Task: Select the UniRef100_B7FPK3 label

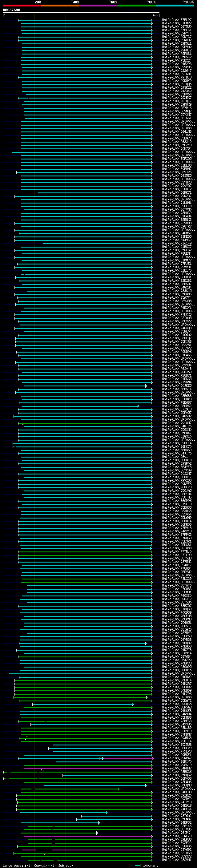Action: point(177,535)
